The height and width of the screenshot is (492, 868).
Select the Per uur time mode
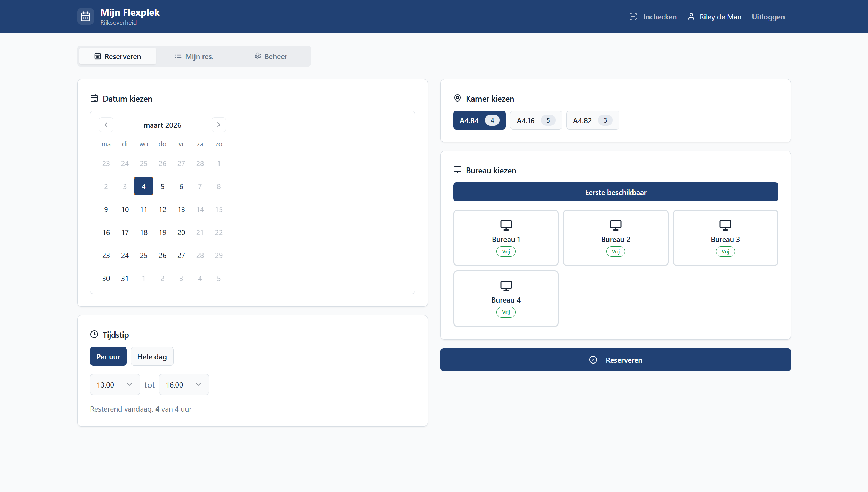point(108,357)
